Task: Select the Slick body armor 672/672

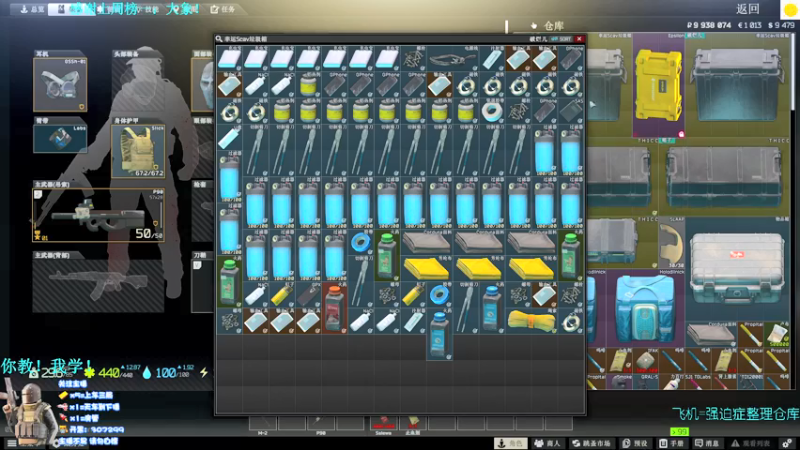Action: (x=138, y=152)
